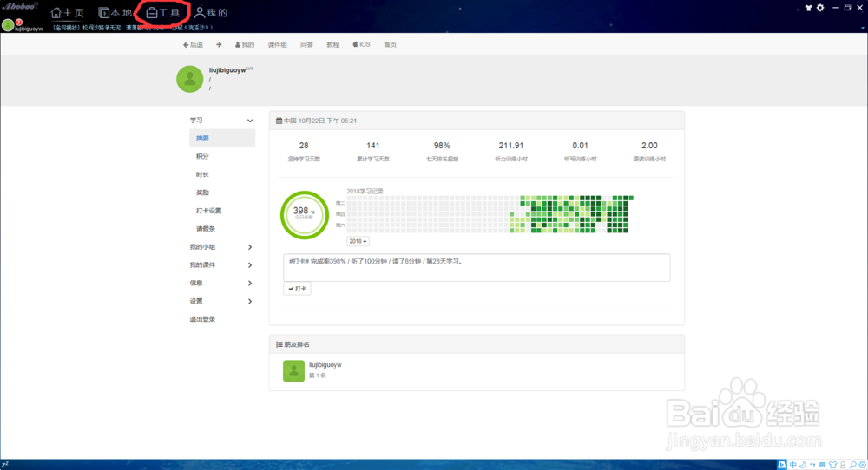Viewport: 868px width, 470px height.
Task: Select 摘要 in the sidebar
Action: pos(222,138)
